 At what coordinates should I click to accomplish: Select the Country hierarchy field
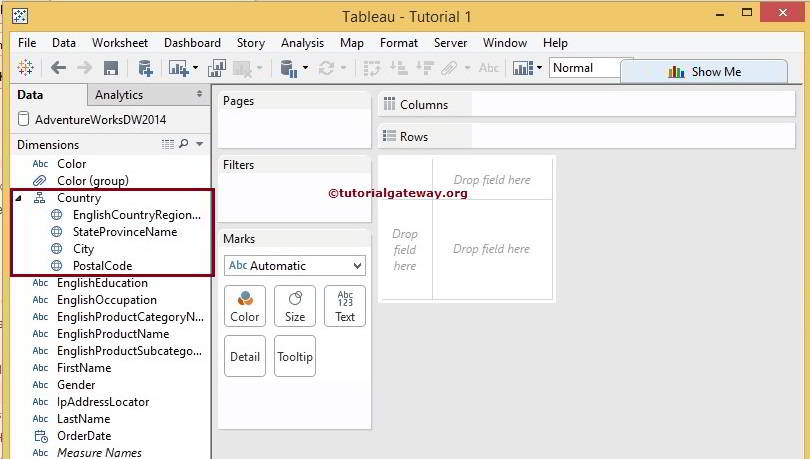(79, 198)
